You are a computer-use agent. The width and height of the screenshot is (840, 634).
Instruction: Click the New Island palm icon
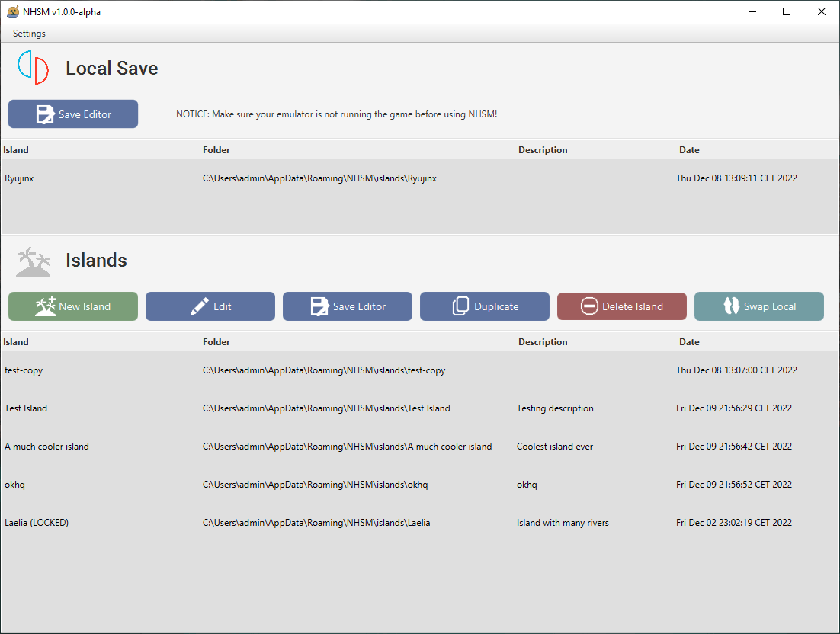point(45,306)
